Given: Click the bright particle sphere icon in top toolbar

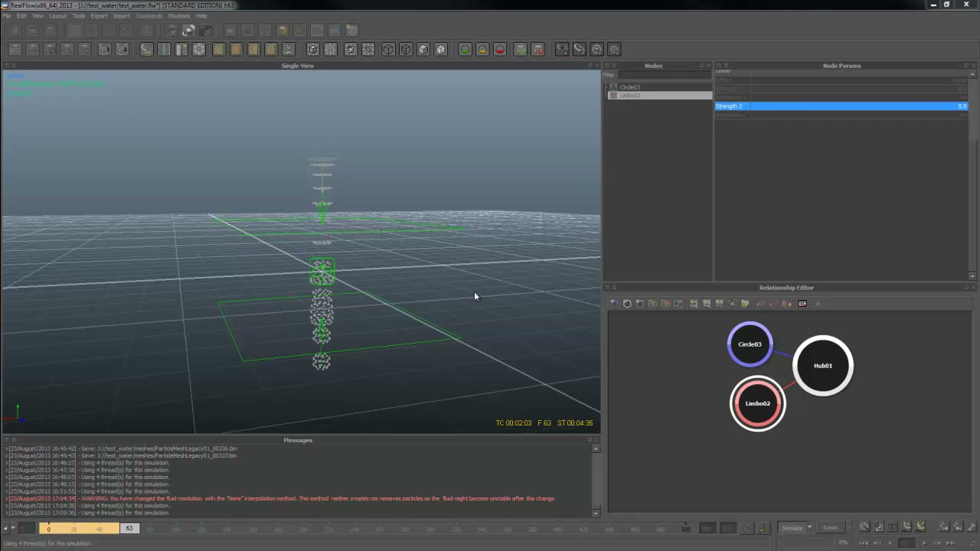Looking at the screenshot, I should 188,31.
